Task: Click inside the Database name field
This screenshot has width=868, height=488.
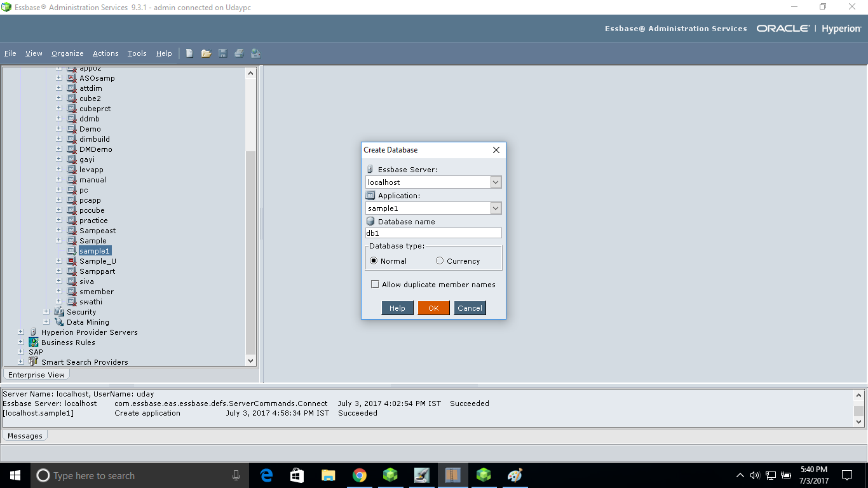Action: [433, 233]
